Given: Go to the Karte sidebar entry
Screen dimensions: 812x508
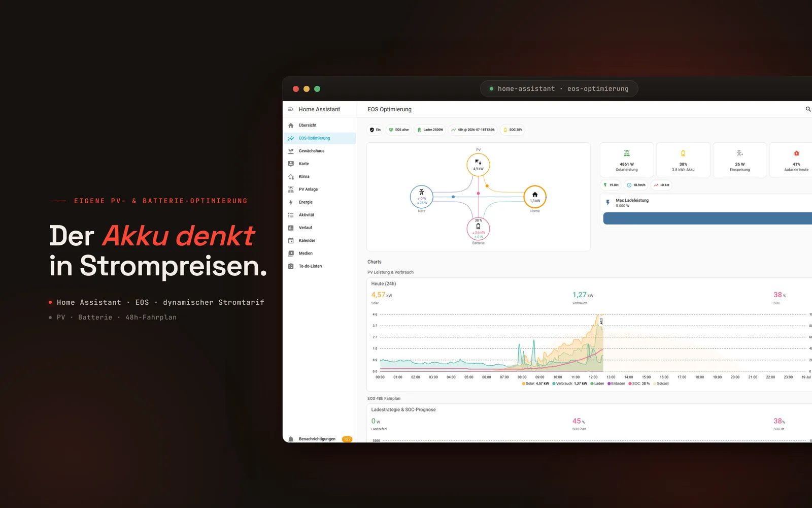Looking at the screenshot, I should (320, 164).
